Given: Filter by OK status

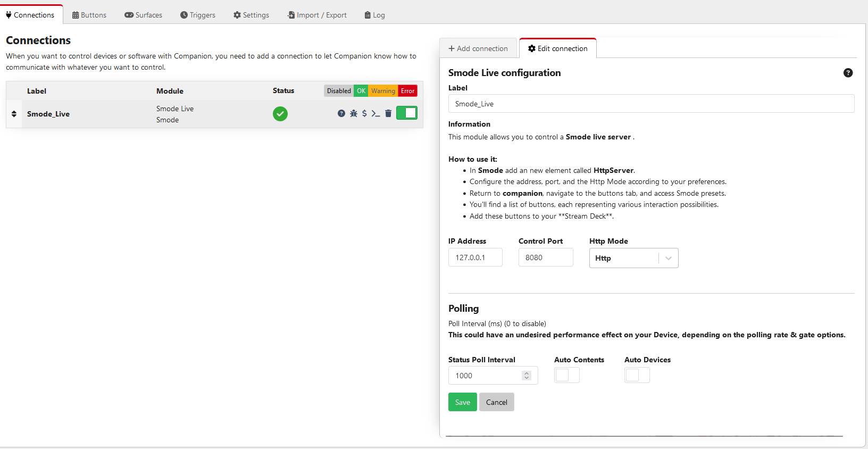Looking at the screenshot, I should [361, 91].
